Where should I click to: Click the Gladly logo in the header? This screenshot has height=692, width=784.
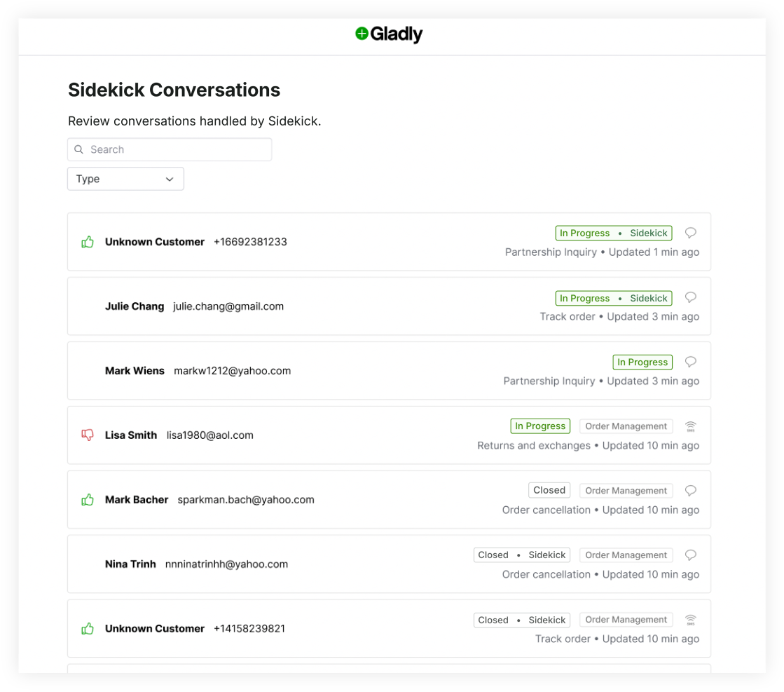(x=389, y=34)
